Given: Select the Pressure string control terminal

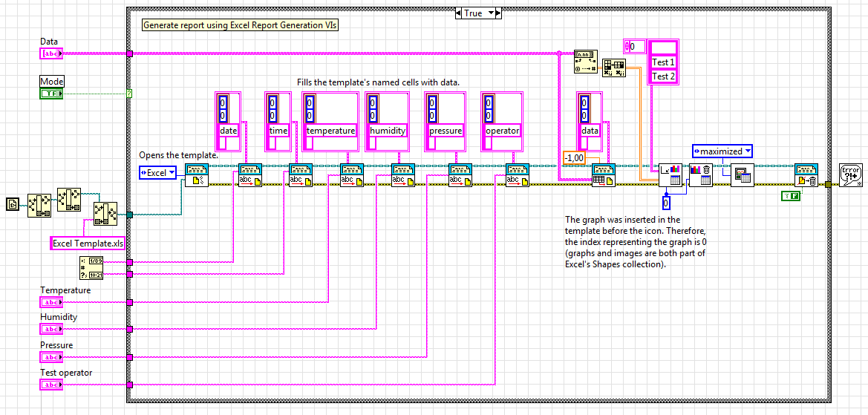Looking at the screenshot, I should click(x=51, y=357).
